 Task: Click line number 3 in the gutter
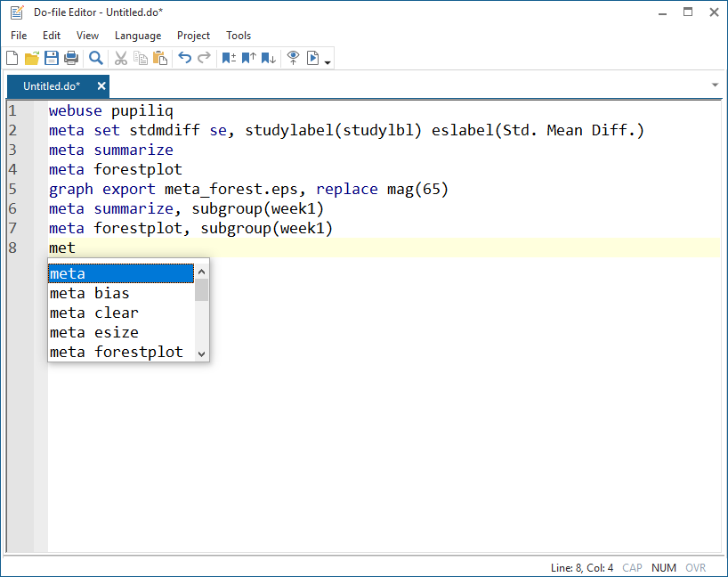(12, 150)
